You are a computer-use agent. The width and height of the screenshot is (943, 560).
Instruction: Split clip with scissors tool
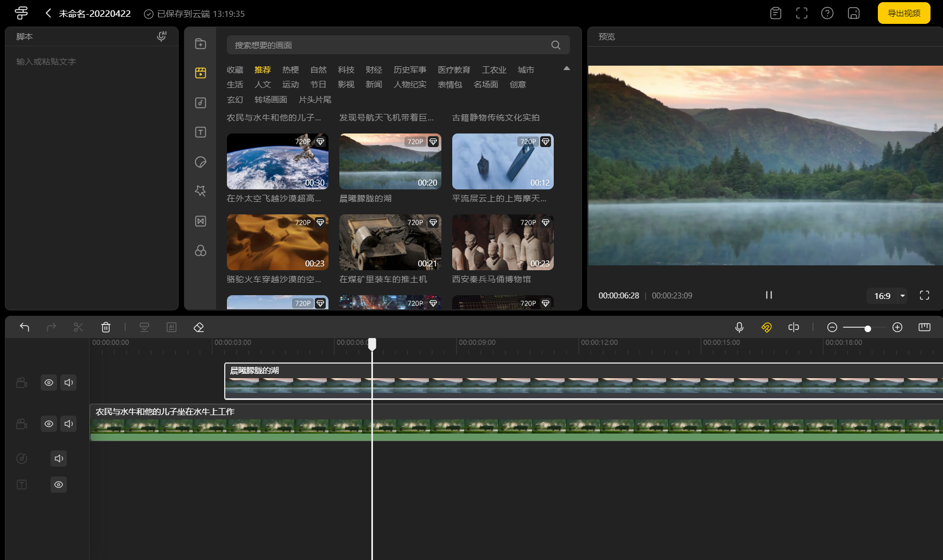78,327
